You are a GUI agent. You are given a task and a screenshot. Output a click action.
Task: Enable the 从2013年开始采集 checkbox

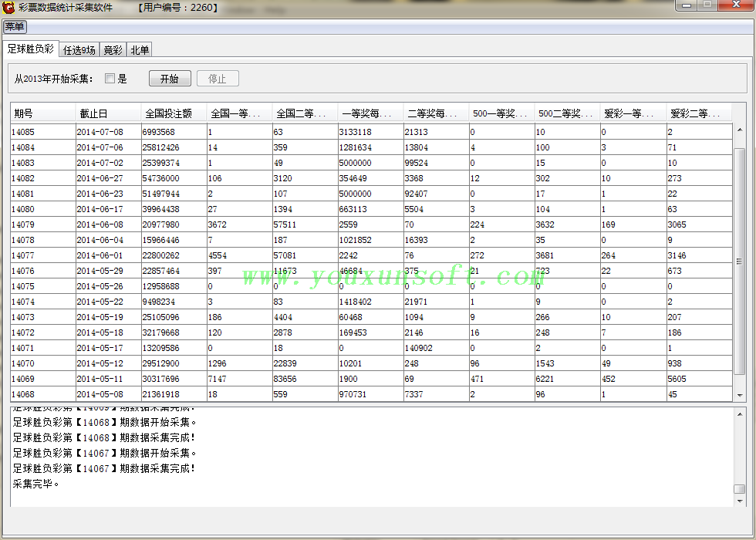click(110, 79)
